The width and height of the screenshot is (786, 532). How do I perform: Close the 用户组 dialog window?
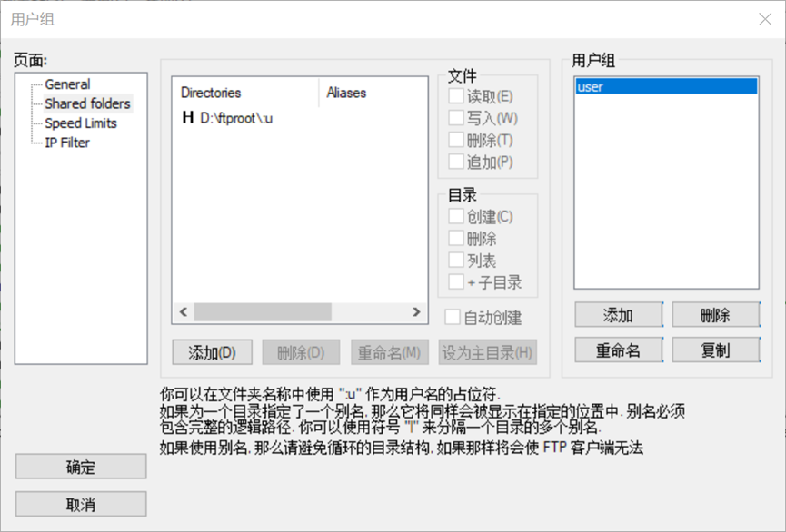(764, 19)
